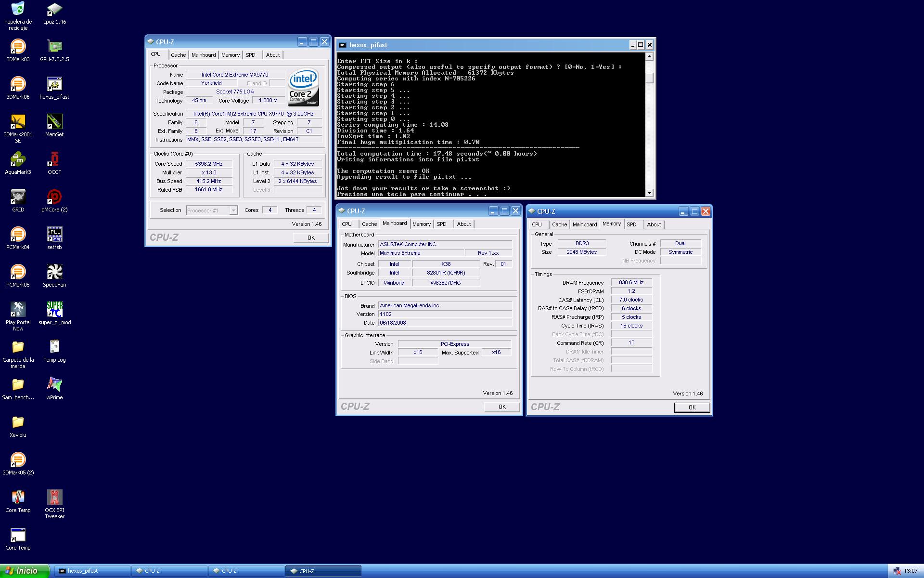Open the SpeedFan desktop icon
924x578 pixels.
(54, 276)
